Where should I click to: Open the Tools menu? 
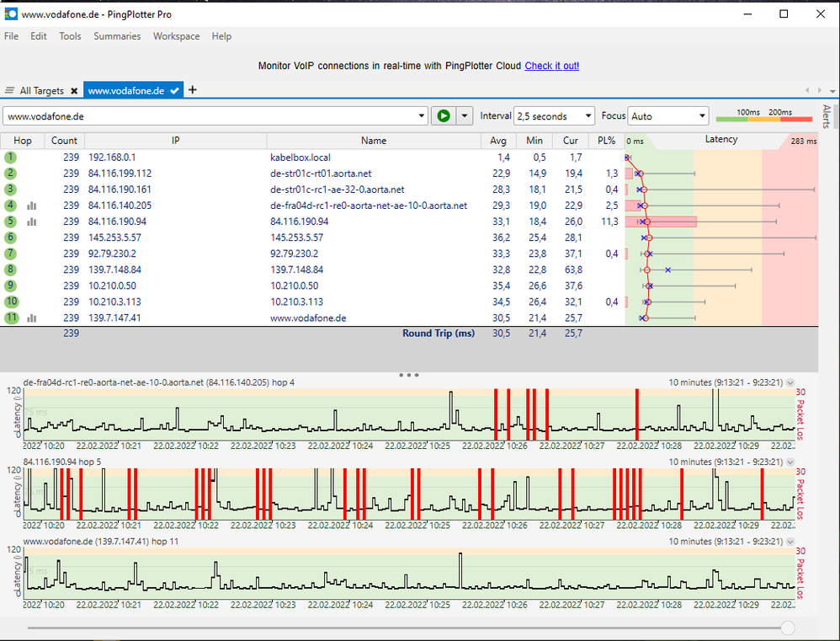click(70, 36)
